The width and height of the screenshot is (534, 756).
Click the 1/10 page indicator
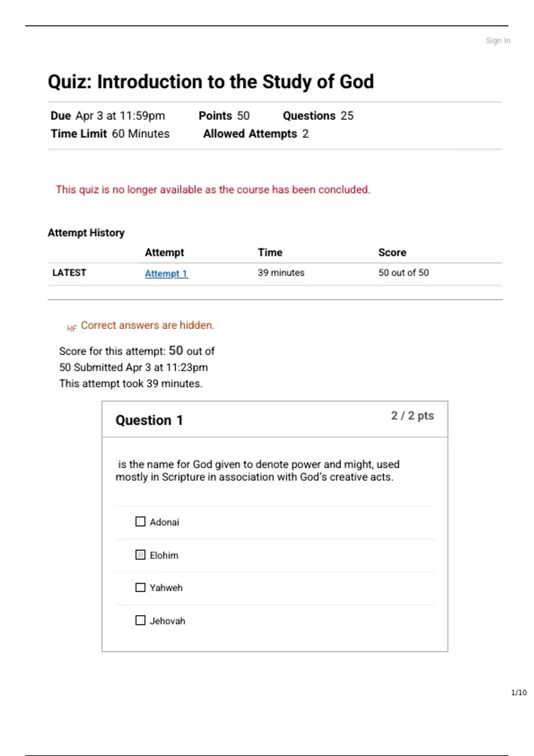point(518,692)
